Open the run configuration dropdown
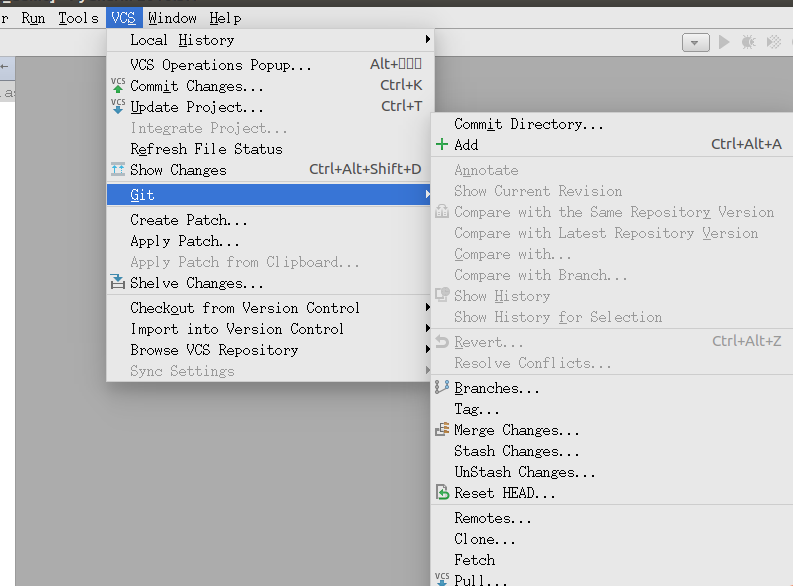This screenshot has width=793, height=586. [x=695, y=42]
